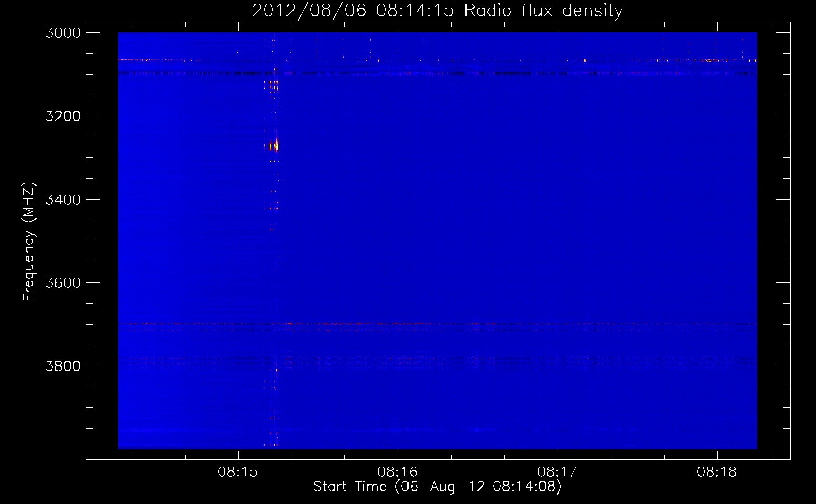Screen dimensions: 816x504
Task: Click the '3600' frequency axis label
Action: tap(63, 283)
